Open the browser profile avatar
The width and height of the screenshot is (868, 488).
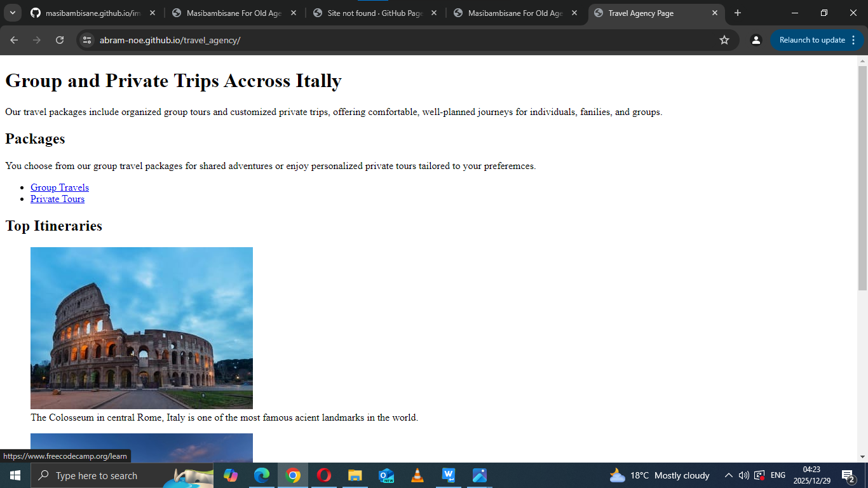[756, 39]
